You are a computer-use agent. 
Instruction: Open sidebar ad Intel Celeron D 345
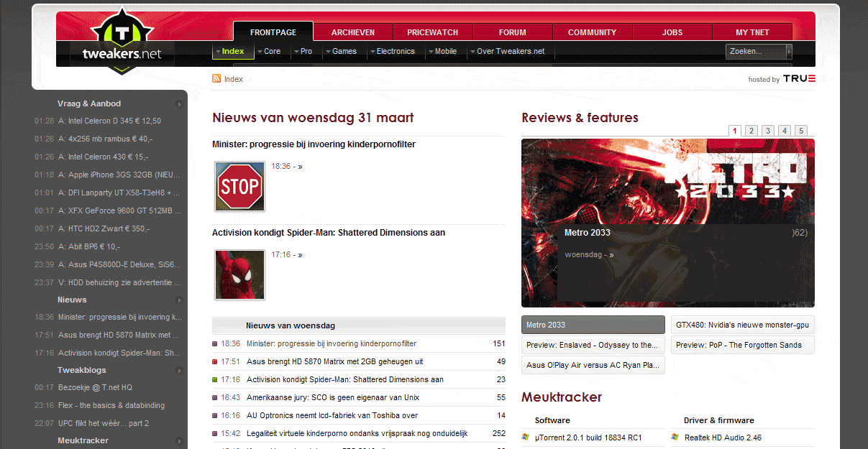pos(109,121)
